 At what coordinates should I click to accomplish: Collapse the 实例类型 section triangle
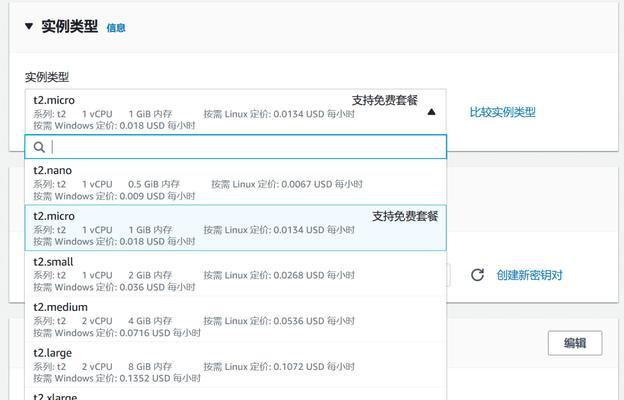(x=29, y=26)
